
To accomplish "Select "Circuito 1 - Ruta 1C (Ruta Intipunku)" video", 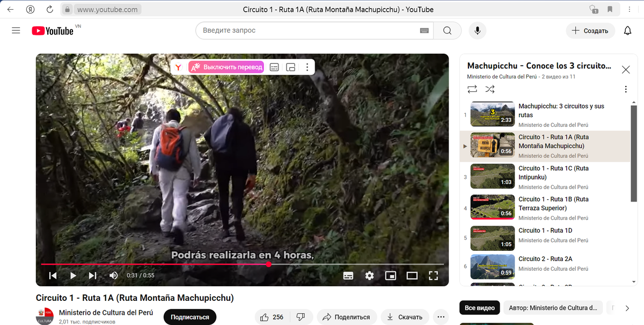I will tap(545, 177).
